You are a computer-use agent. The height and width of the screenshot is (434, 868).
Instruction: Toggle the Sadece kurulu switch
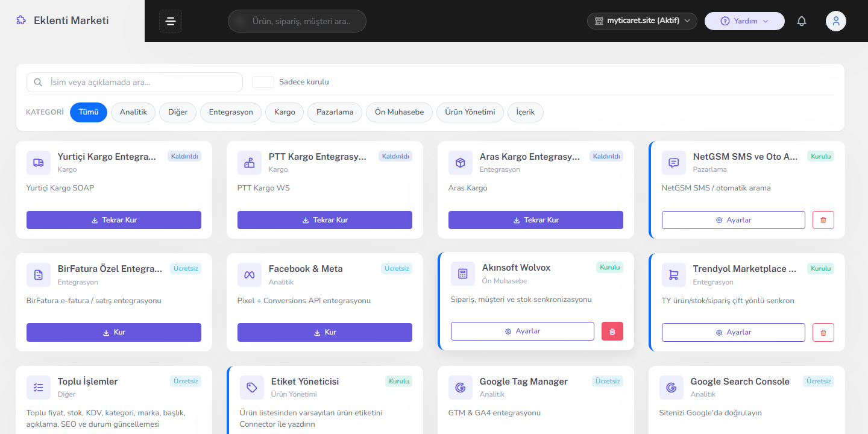click(x=263, y=82)
